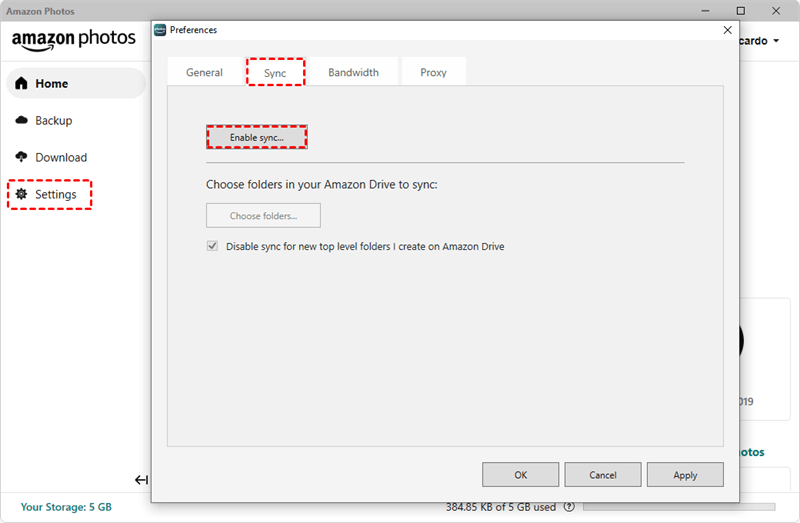
Task: Close the Preferences dialog
Action: 727,30
